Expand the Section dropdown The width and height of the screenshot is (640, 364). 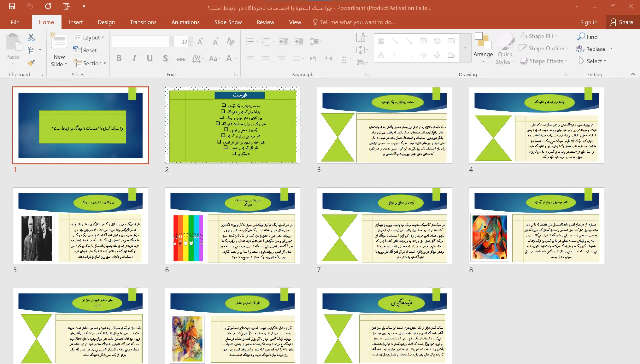[90, 63]
